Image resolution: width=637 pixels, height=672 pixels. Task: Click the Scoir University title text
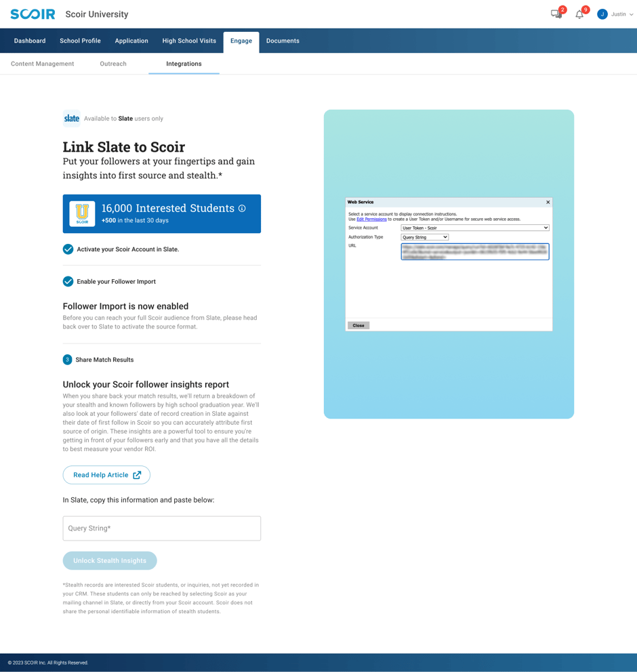click(x=97, y=14)
